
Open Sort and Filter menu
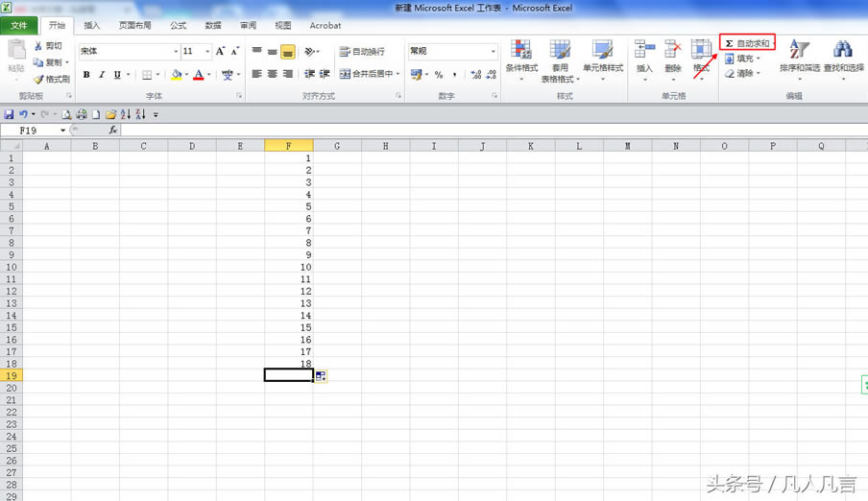[x=800, y=60]
